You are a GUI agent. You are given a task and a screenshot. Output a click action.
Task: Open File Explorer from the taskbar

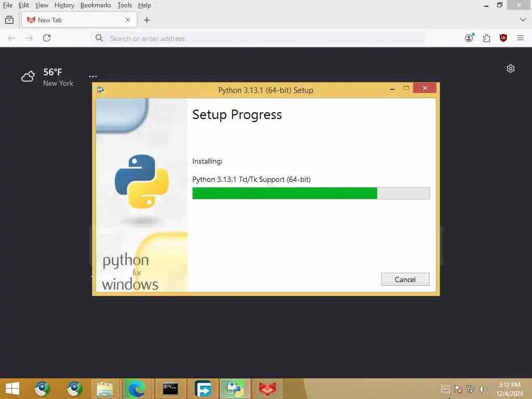[105, 389]
